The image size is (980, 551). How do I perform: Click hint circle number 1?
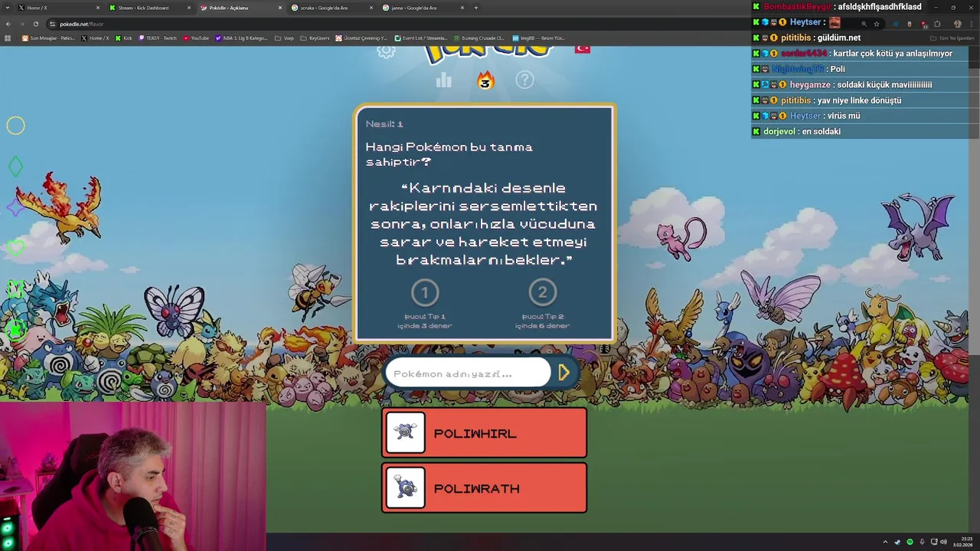(425, 292)
